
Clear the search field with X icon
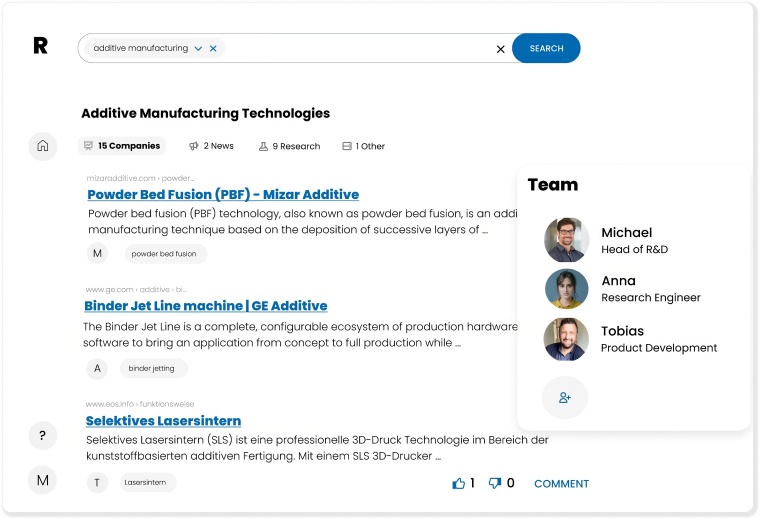[501, 49]
